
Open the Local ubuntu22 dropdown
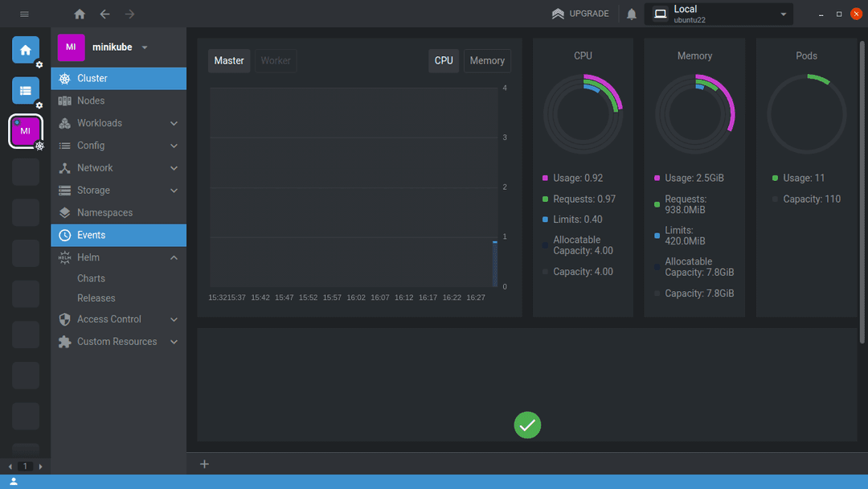[719, 14]
